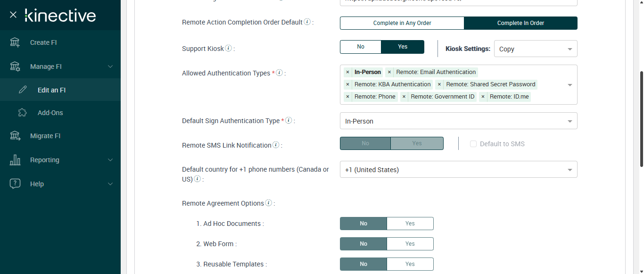The height and width of the screenshot is (274, 644).
Task: Enable Yes for Ad Hoc Documents
Action: (x=410, y=224)
